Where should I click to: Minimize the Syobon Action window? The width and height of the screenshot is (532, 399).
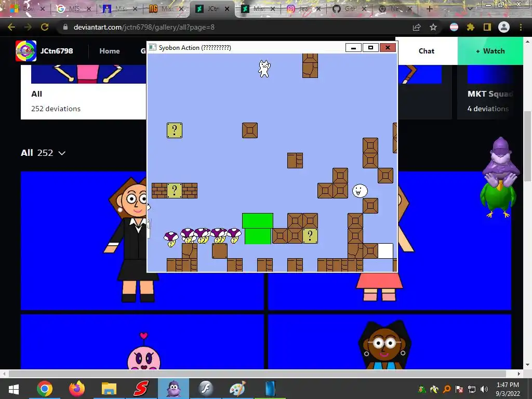coord(353,47)
